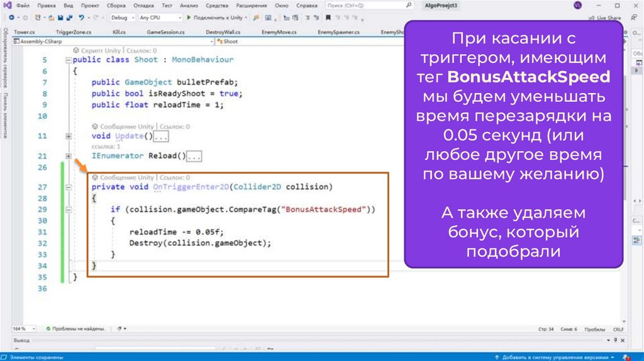Open the Средства menu
This screenshot has width=644, height=361.
pos(217,5)
